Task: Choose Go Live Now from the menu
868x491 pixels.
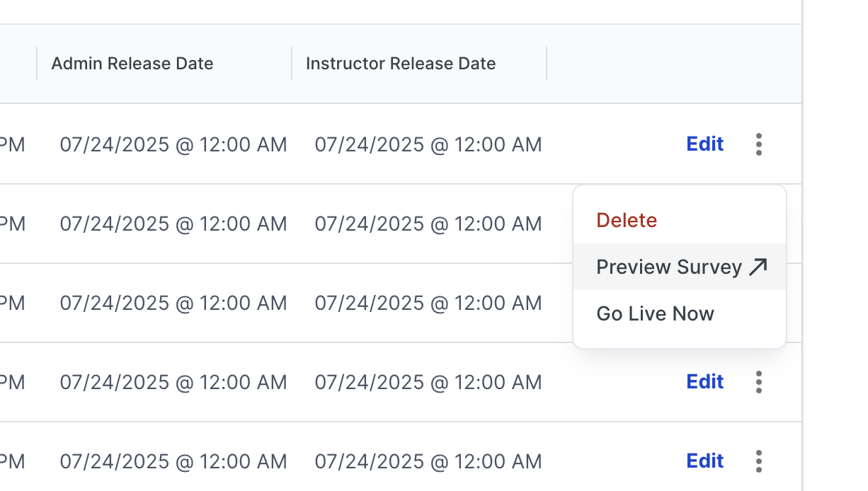Action: click(x=655, y=313)
